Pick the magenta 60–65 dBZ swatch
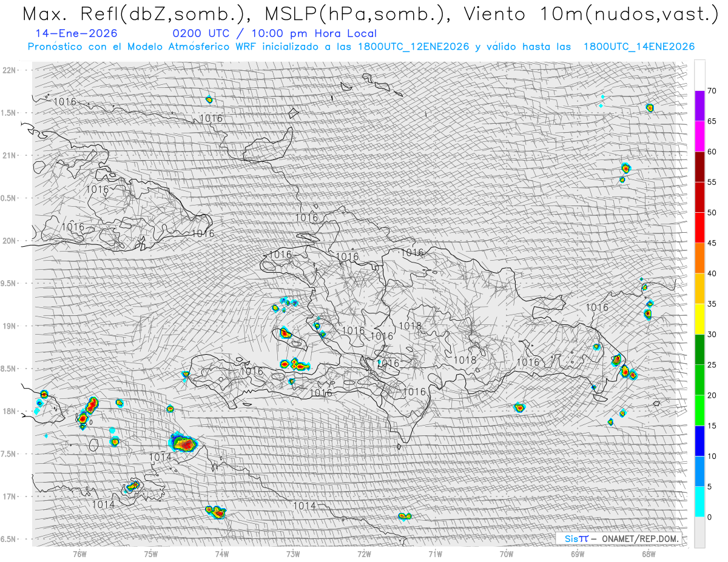This screenshot has width=728, height=562. pyautogui.click(x=699, y=136)
